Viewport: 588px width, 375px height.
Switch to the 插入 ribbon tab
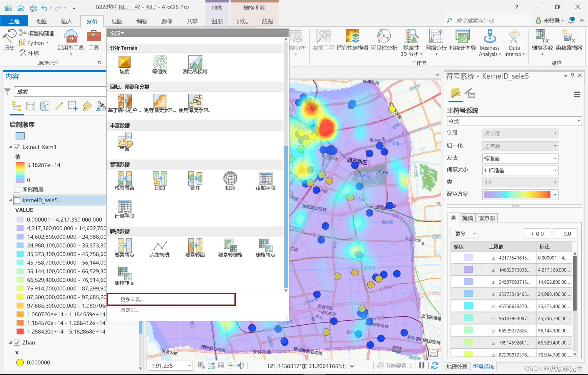pos(66,21)
